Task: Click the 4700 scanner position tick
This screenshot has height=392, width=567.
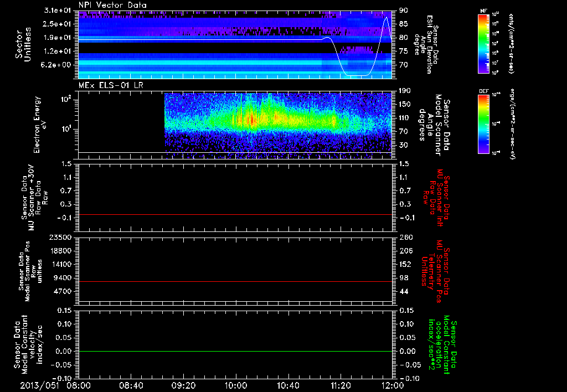Action: point(62,291)
